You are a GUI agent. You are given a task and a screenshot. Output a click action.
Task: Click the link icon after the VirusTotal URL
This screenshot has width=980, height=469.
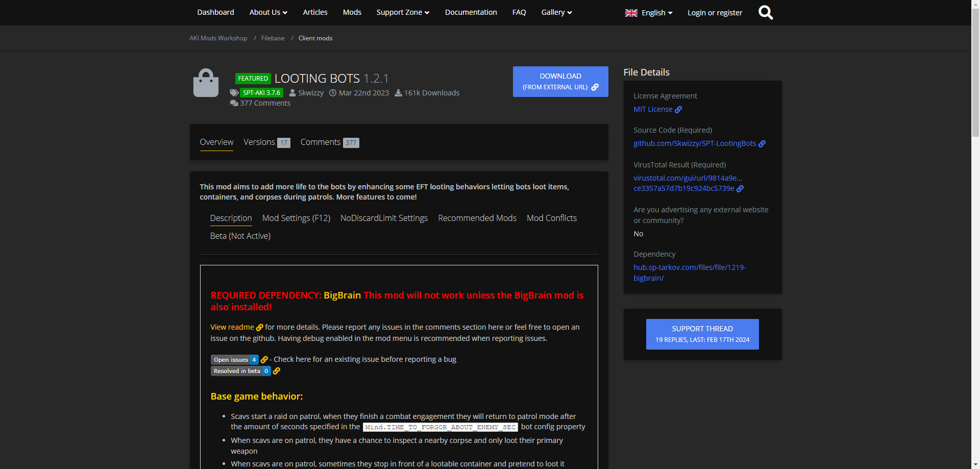tap(740, 189)
